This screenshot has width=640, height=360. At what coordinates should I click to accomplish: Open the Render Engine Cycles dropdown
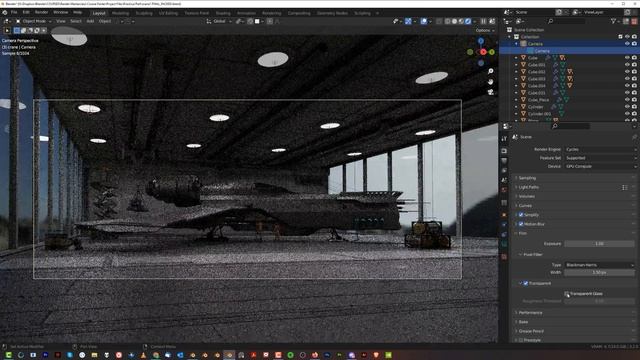click(600, 149)
